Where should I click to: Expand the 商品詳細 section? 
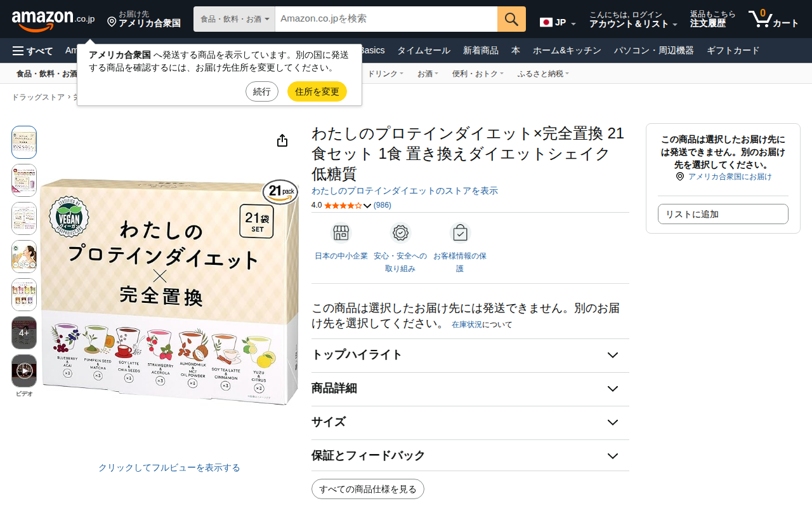tap(470, 389)
